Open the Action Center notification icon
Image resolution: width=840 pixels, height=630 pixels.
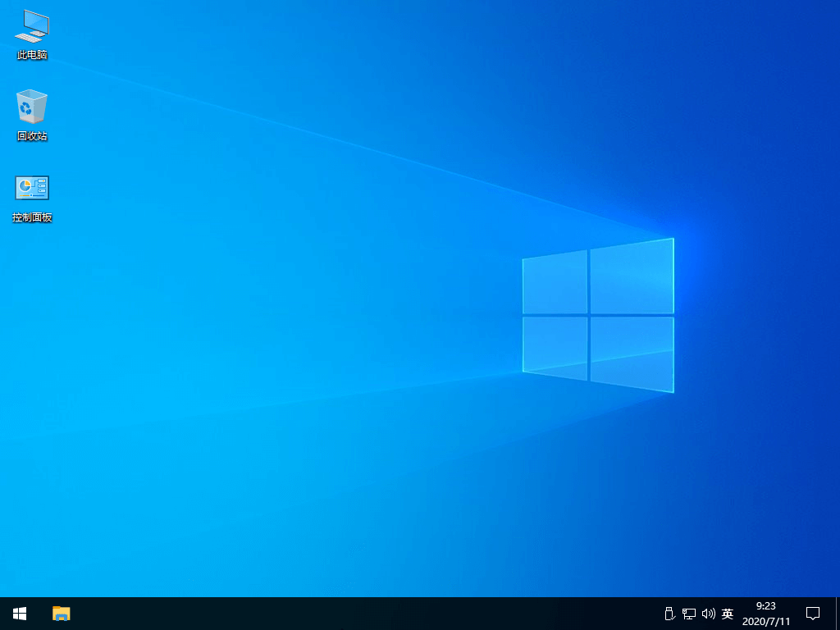tap(813, 613)
